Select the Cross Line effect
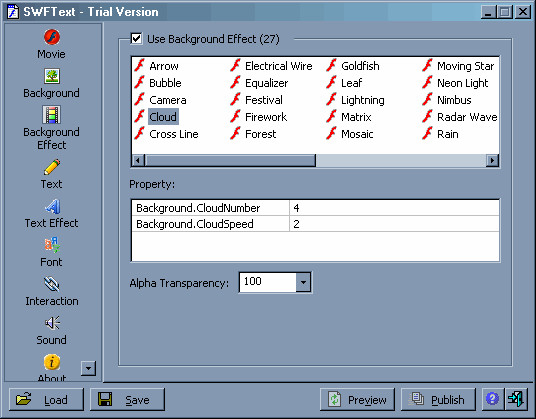 (174, 134)
